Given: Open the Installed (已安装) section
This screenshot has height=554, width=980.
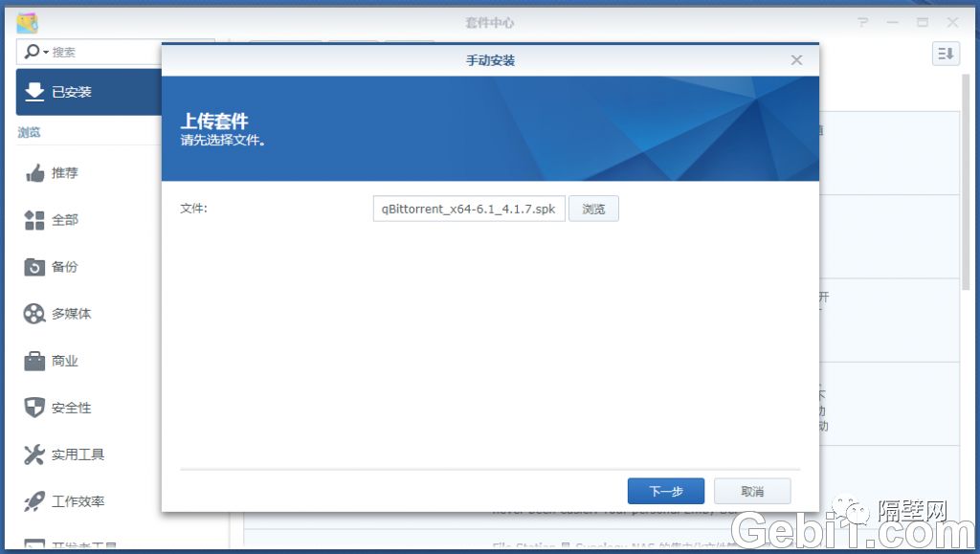Looking at the screenshot, I should 89,92.
